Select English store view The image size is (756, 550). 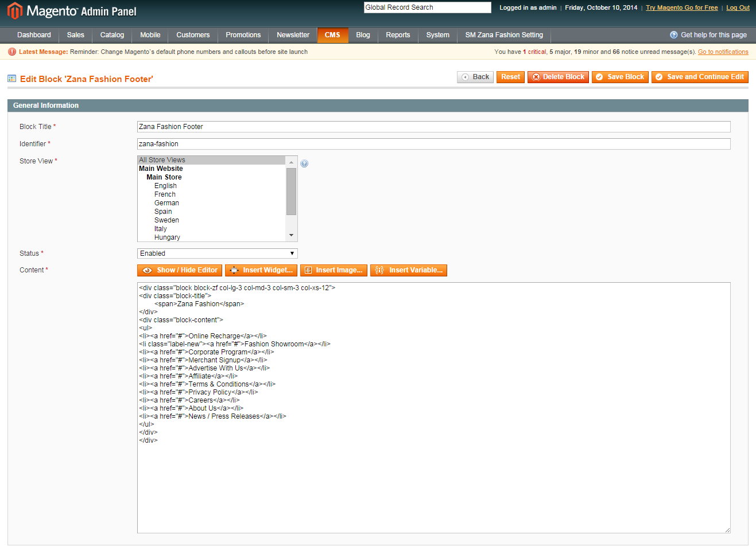165,186
